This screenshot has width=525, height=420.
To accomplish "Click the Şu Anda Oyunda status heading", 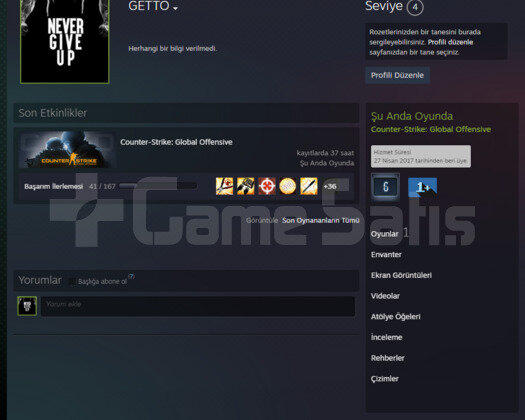I will [x=412, y=116].
